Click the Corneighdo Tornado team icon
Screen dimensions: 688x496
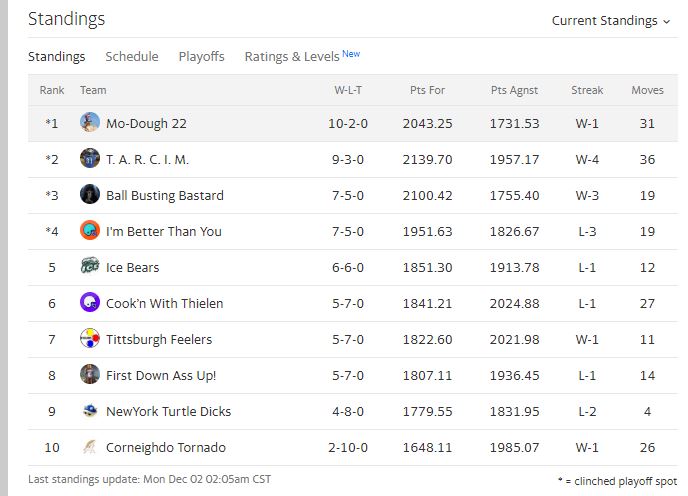(90, 447)
